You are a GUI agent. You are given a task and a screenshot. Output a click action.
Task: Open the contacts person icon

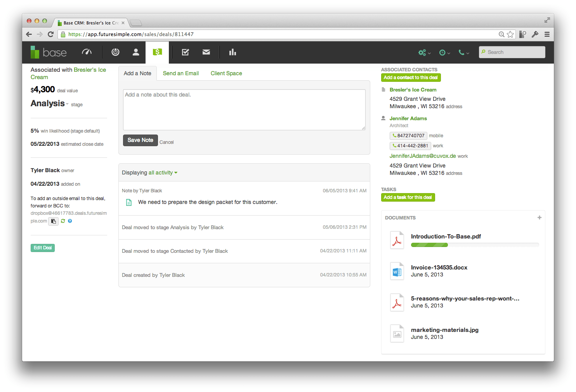point(136,52)
